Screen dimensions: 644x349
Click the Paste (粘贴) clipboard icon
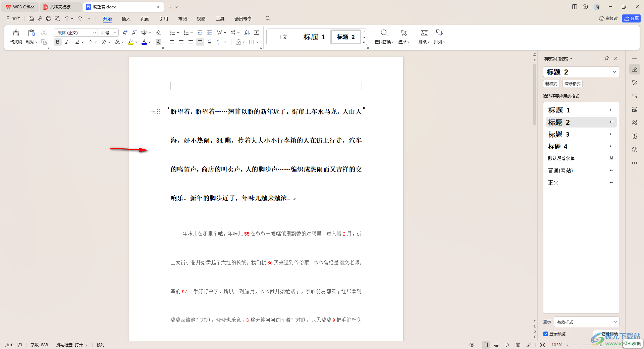point(32,33)
